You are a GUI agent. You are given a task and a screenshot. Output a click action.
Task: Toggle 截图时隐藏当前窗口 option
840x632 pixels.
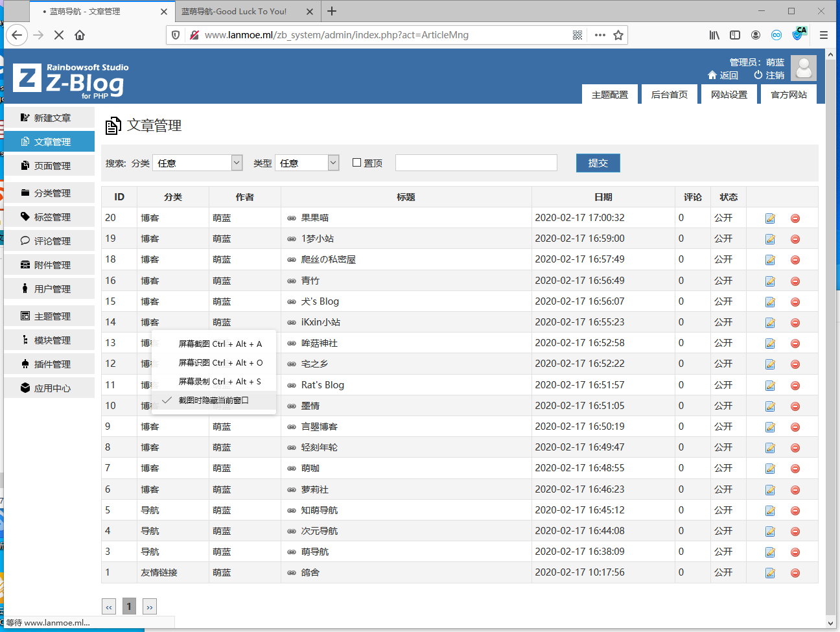(213, 401)
